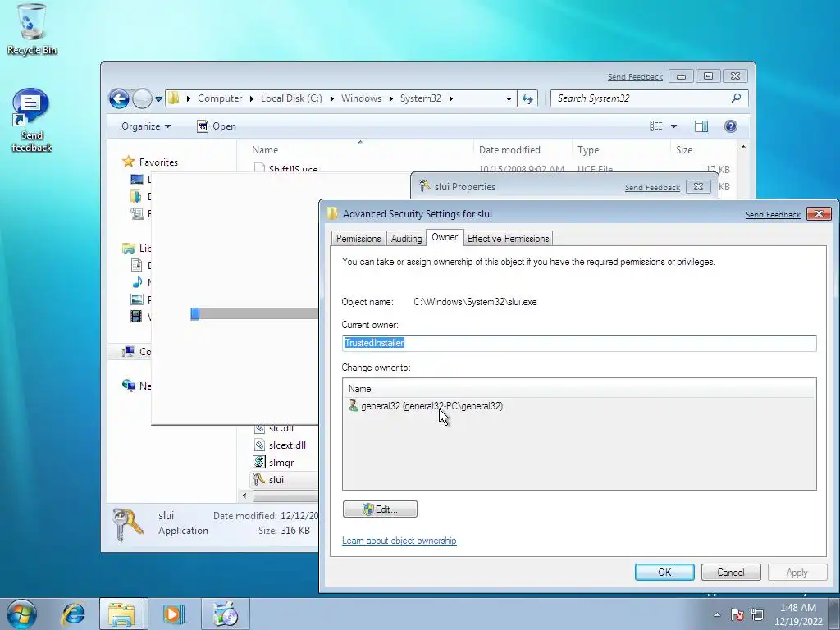Toggle the preview pane icon
Viewport: 840px width, 630px height.
click(x=701, y=126)
